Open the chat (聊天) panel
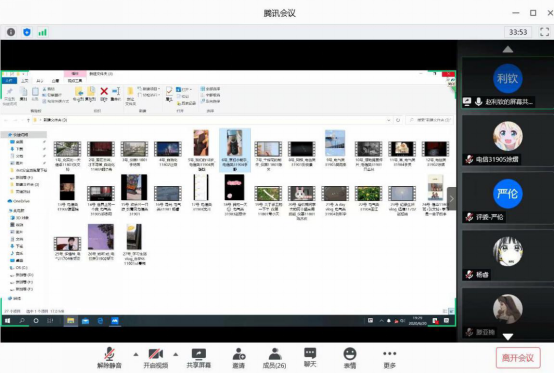Image resolution: width=555 pixels, height=373 pixels. coord(310,357)
